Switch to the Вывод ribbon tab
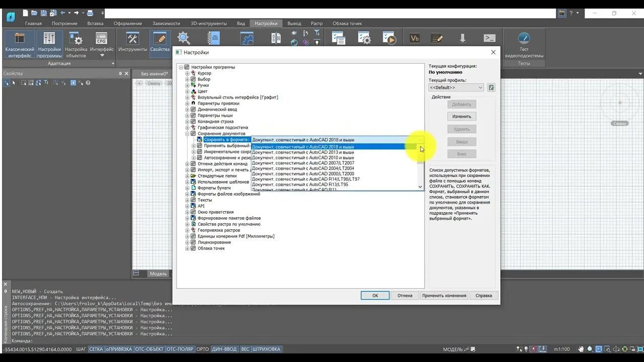This screenshot has height=362, width=644. 294,23
